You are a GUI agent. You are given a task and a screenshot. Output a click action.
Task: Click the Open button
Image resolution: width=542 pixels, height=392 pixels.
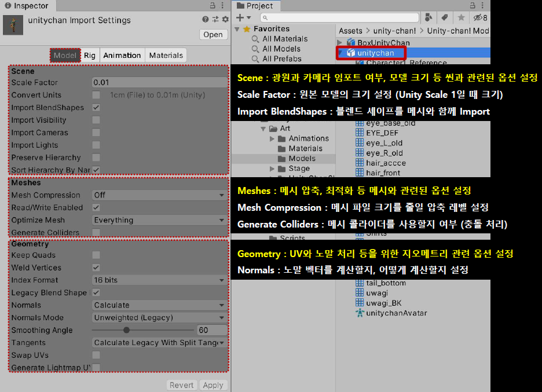(213, 35)
